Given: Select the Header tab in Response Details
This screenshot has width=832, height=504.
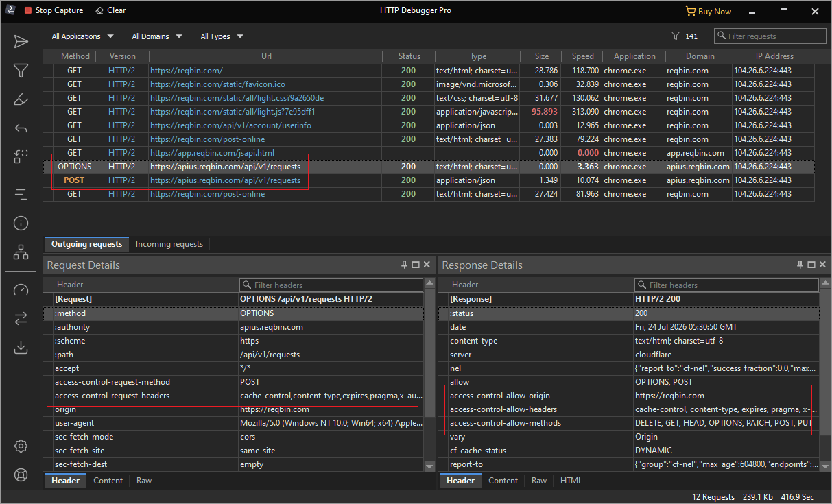Looking at the screenshot, I should coord(460,481).
